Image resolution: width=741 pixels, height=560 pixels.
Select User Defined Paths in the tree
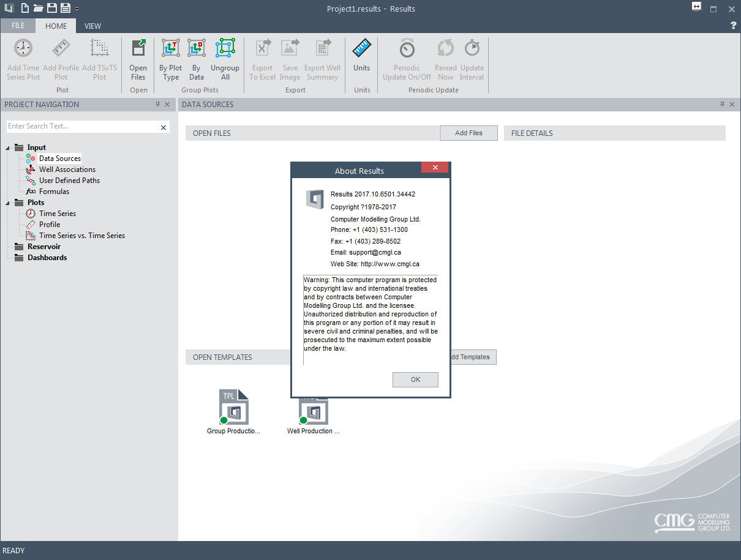[x=69, y=181]
